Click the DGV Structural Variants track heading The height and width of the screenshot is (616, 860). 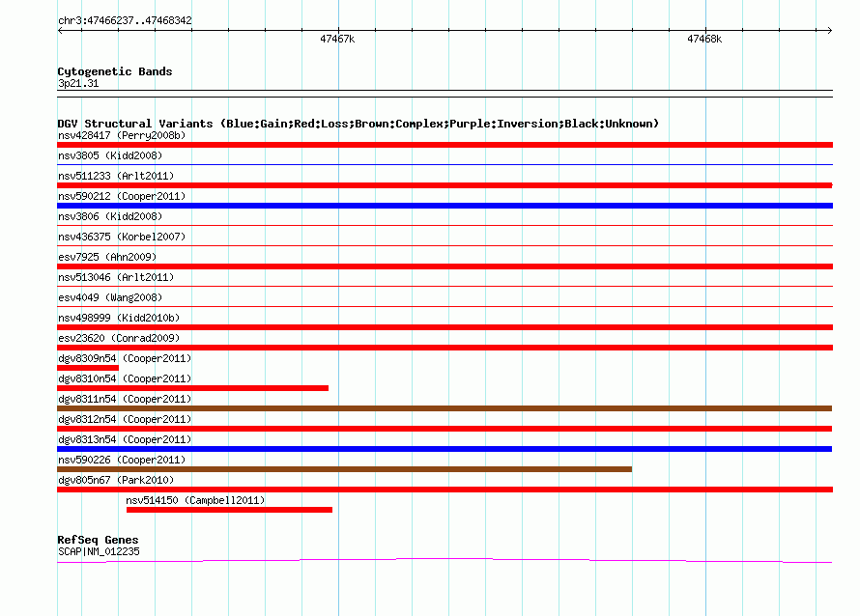(x=358, y=124)
